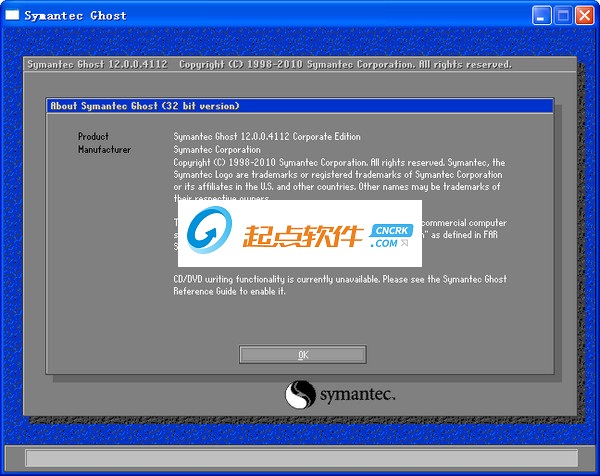Click the empty status bar at bottom
600x476 pixels.
coord(302,458)
